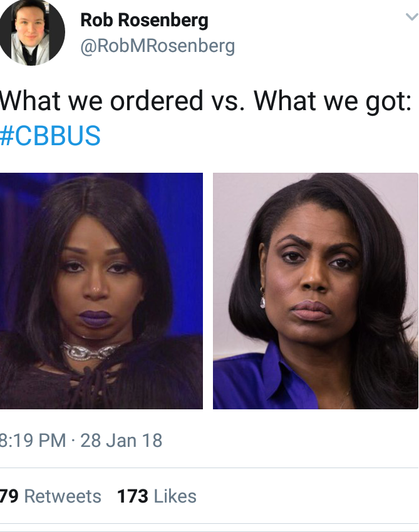Open the #CBBUS hashtag
Image resolution: width=419 pixels, height=532 pixels.
click(x=50, y=135)
